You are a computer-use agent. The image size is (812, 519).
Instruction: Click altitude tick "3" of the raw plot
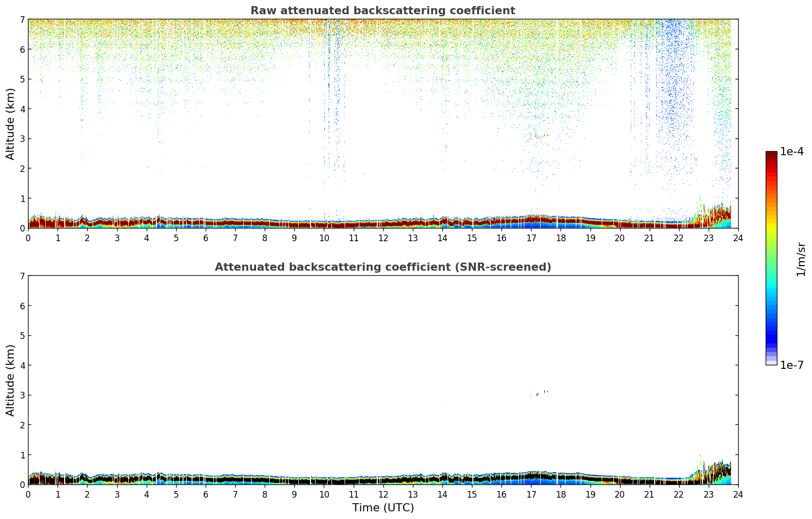tap(22, 138)
